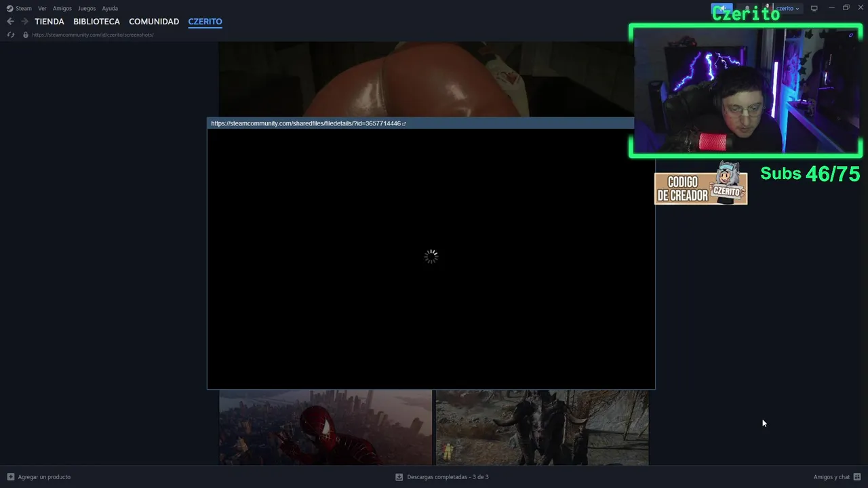The image size is (868, 488).
Task: Open the armored creature screenshot thumbnail
Action: [x=542, y=427]
